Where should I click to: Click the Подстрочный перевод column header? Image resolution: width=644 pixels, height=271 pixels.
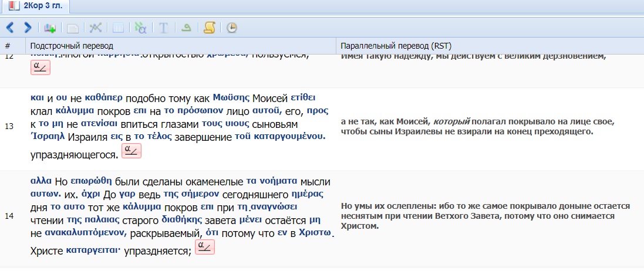pos(72,45)
